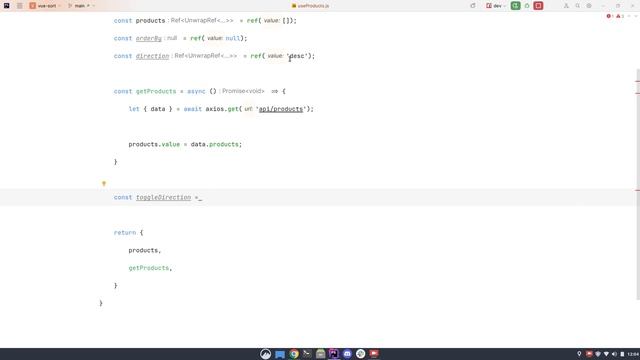Click products, in the return object

(x=144, y=250)
